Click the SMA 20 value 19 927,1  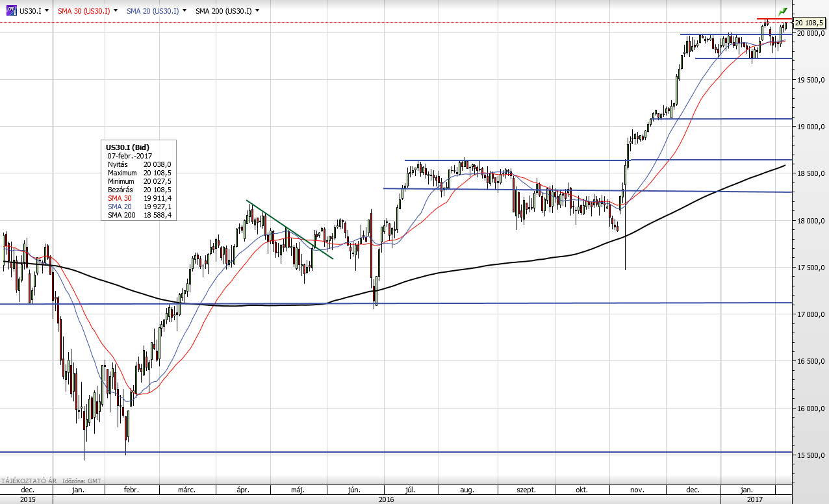(157, 207)
